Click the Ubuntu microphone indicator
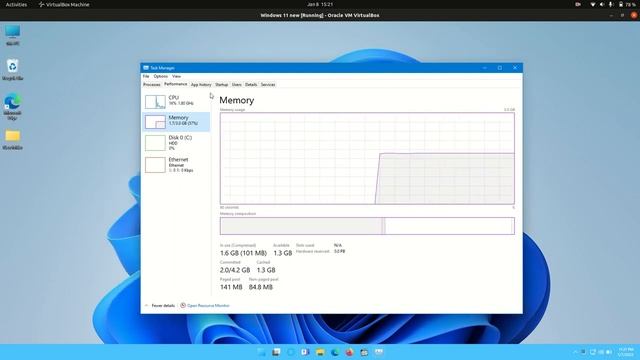The image size is (640, 360). tap(611, 4)
